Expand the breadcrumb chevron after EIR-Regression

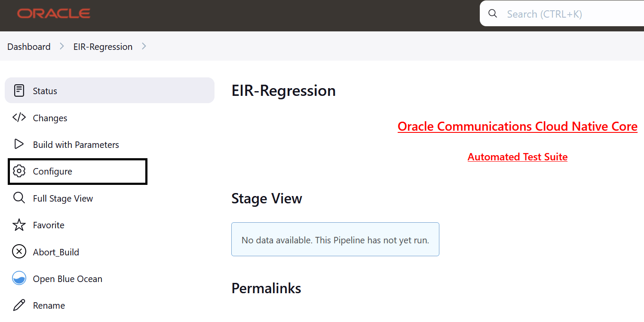click(x=144, y=46)
